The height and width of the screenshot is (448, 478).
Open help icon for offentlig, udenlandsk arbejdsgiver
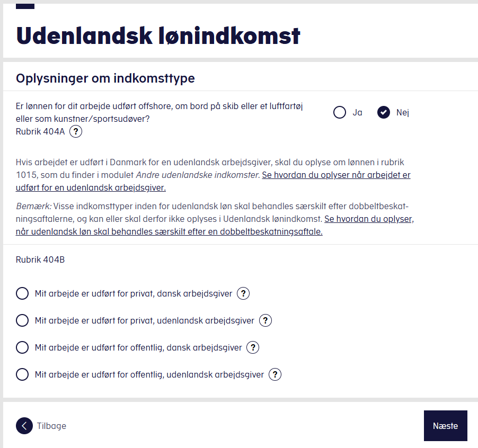click(x=275, y=374)
